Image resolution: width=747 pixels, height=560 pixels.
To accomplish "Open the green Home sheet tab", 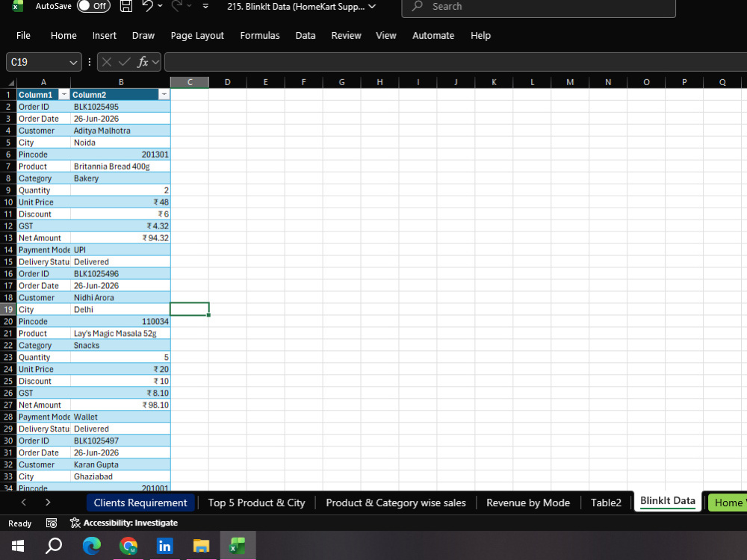I will [x=728, y=503].
